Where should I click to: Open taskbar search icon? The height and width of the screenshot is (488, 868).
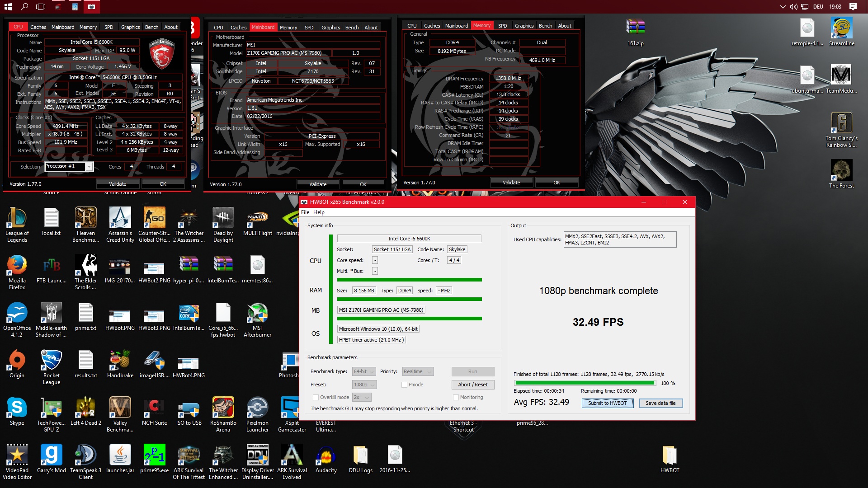tap(24, 6)
